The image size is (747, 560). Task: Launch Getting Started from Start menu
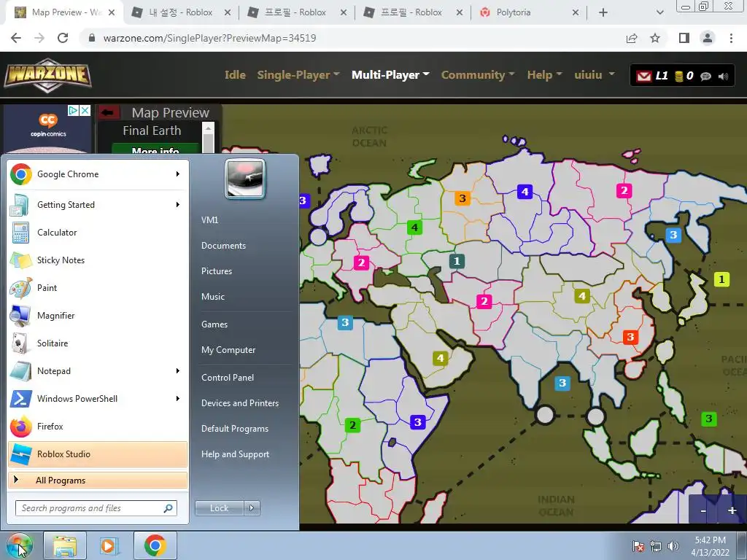click(98, 205)
